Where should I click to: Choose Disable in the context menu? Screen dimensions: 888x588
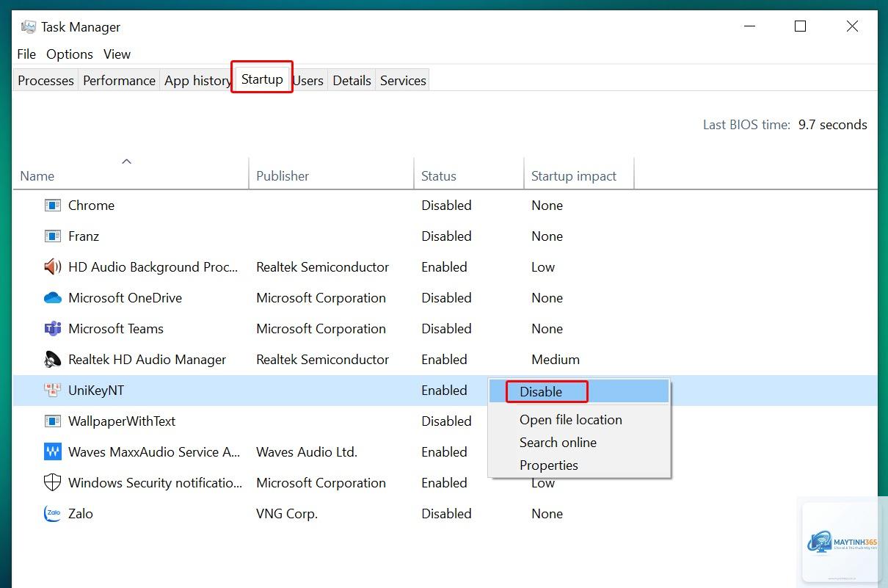coord(580,392)
